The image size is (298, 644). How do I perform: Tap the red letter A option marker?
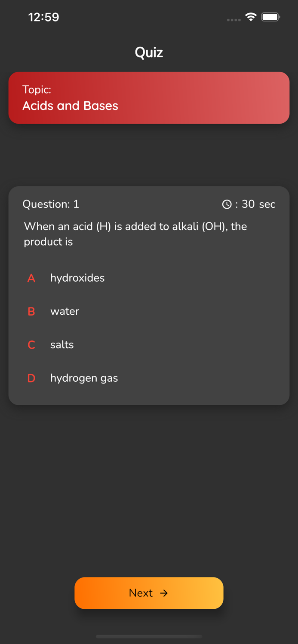tap(31, 278)
